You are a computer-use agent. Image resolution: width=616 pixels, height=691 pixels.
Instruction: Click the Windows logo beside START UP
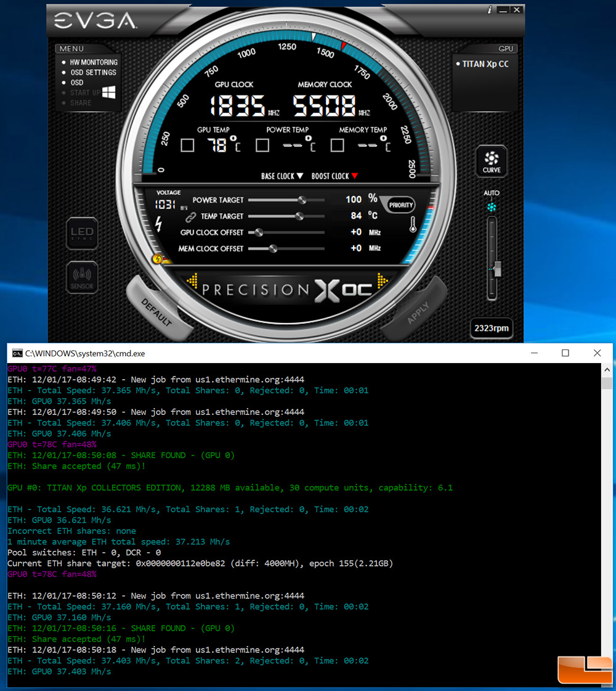[109, 92]
